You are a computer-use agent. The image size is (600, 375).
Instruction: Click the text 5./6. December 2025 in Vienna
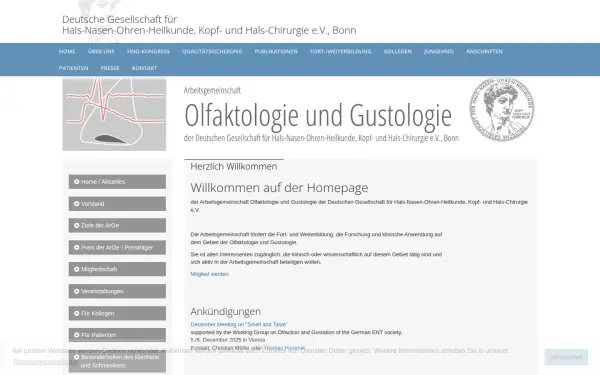coord(228,340)
